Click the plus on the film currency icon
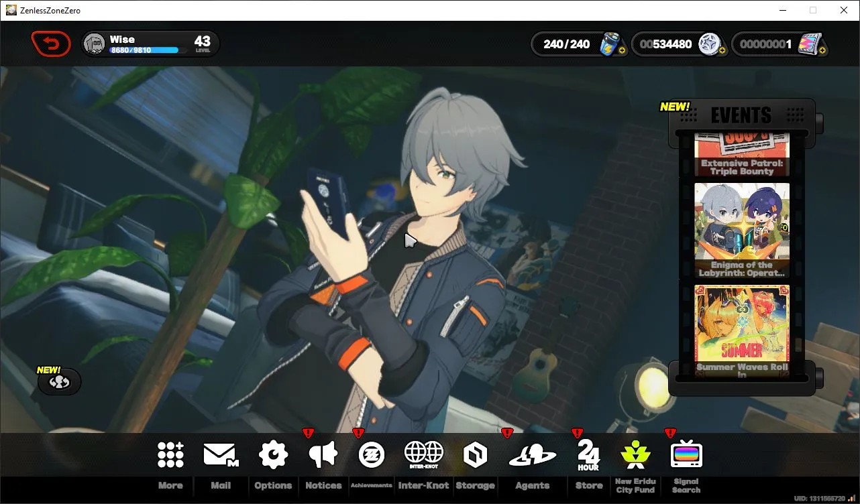Image resolution: width=860 pixels, height=504 pixels. pyautogui.click(x=822, y=50)
